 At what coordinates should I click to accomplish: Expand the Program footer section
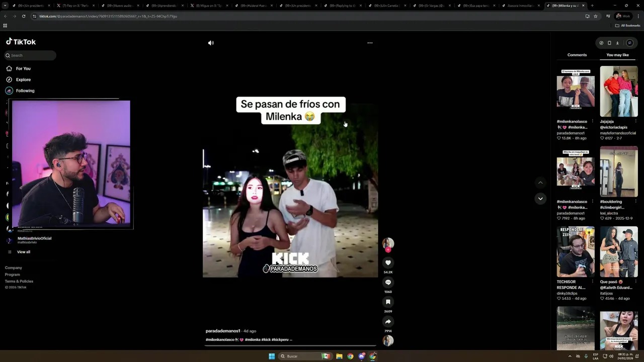(13, 275)
